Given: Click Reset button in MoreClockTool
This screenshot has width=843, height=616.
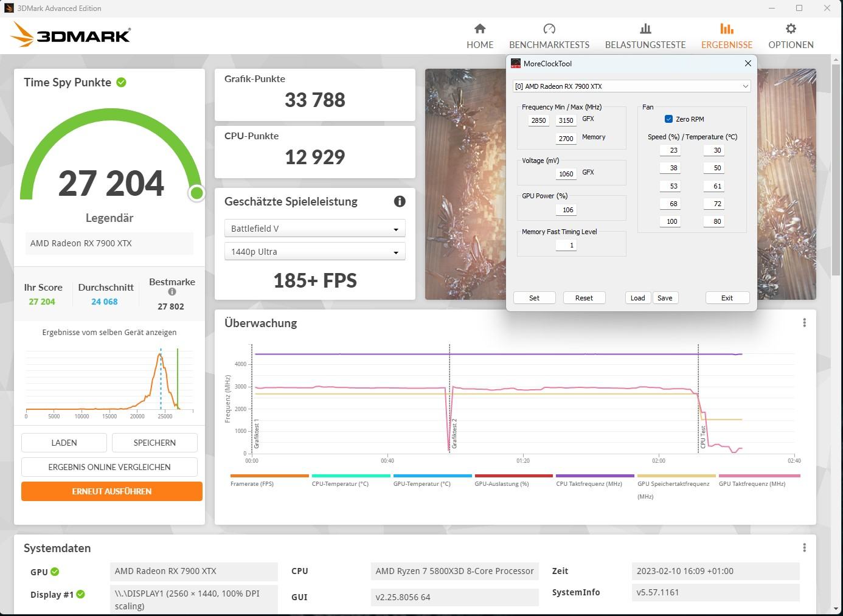Looking at the screenshot, I should point(584,298).
